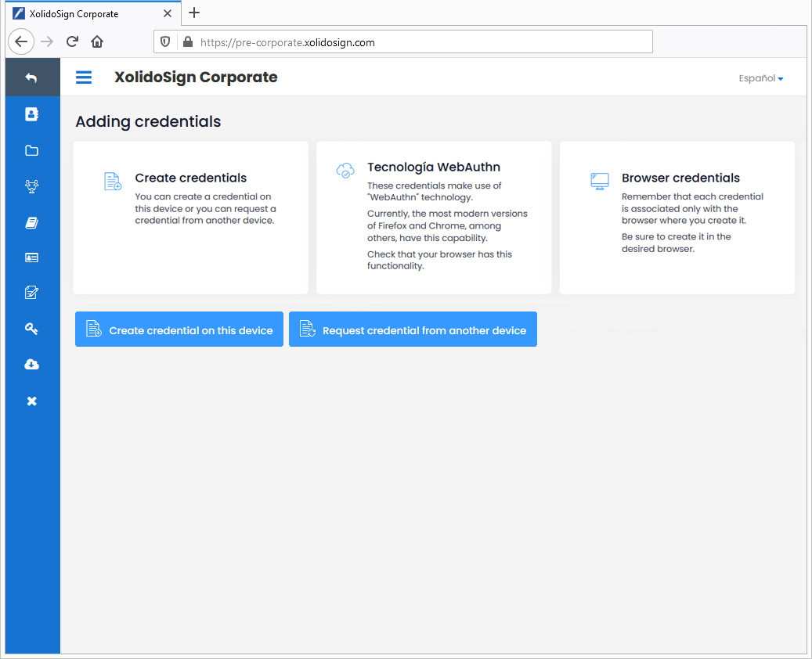Click the Tecnología WebAuthn card title
The image size is (812, 659).
click(434, 167)
